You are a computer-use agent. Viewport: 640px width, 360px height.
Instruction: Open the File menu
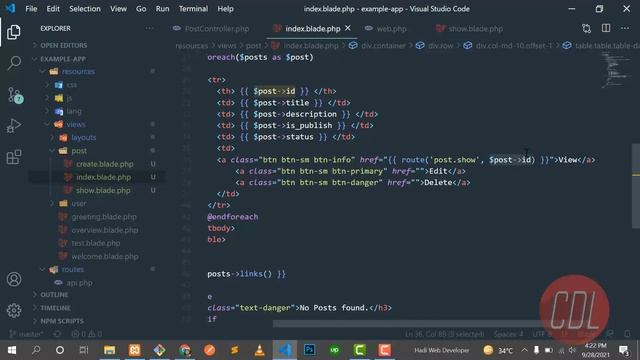[31, 9]
